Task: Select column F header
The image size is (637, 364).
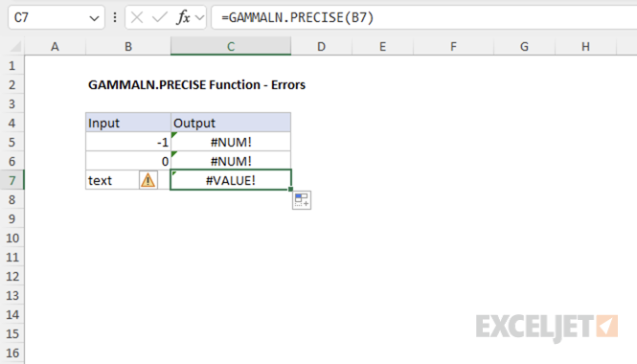Action: 453,47
